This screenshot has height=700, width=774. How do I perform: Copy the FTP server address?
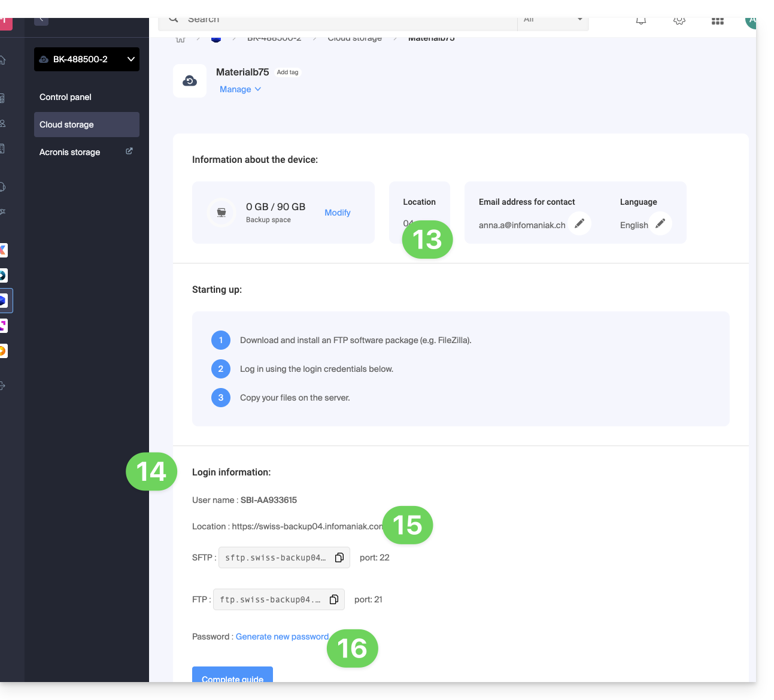pos(334,599)
